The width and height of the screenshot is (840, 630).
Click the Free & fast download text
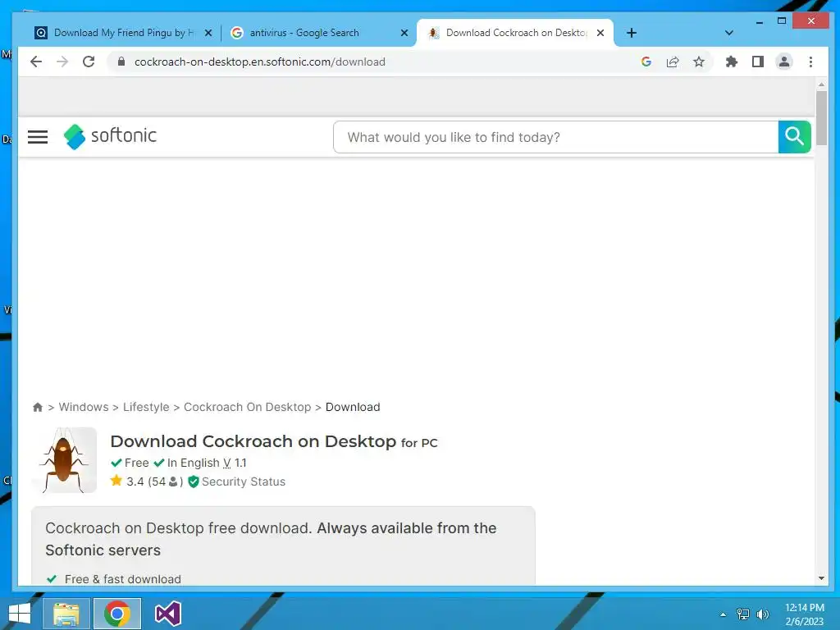click(123, 579)
